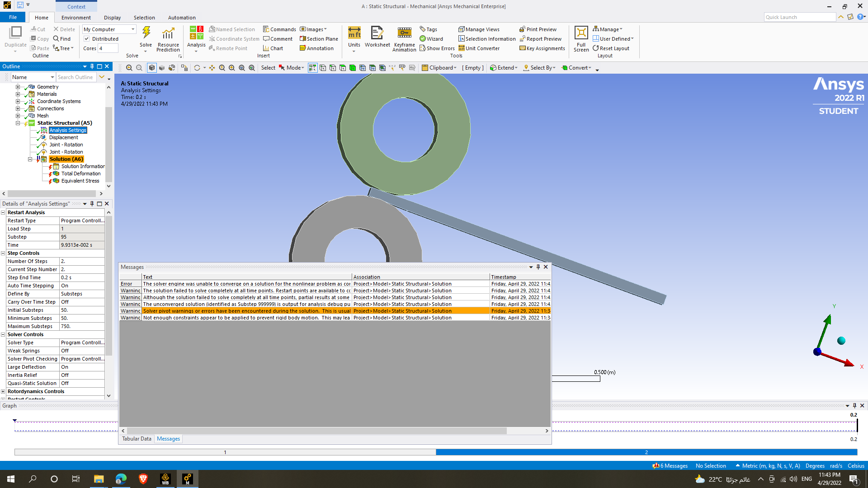Click the Print Preview button
Image resolution: width=868 pixels, height=488 pixels.
538,29
